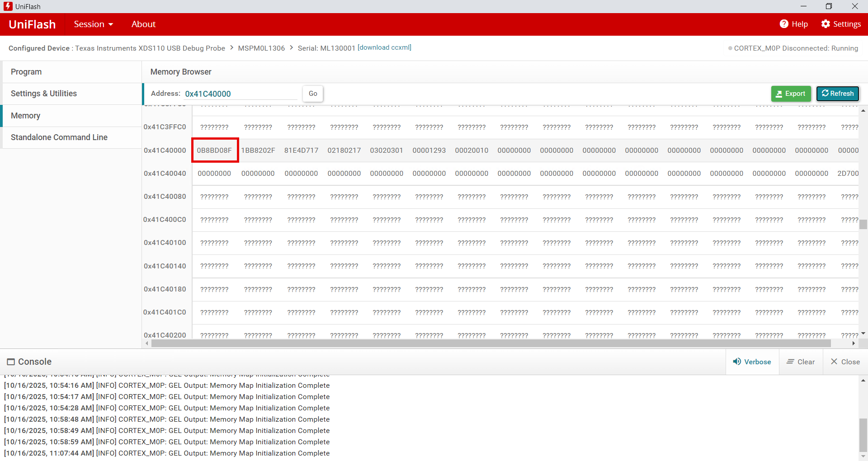Select memory cell 81E4D717

point(302,151)
